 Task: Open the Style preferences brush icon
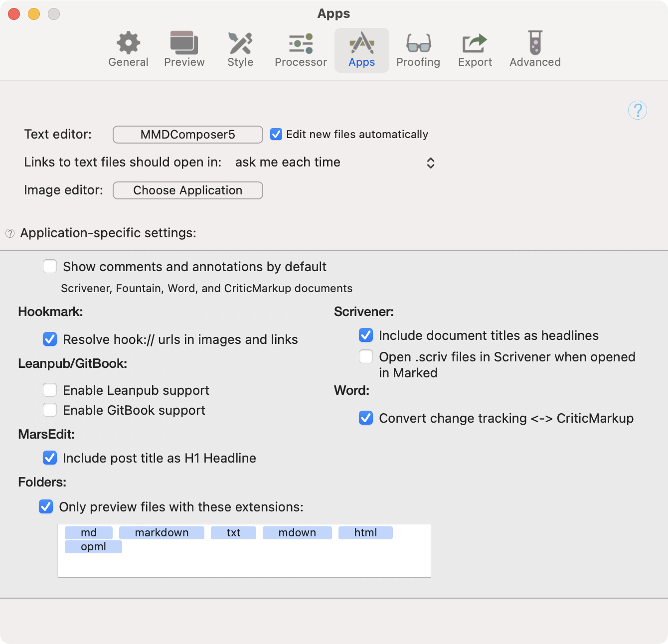(x=240, y=43)
